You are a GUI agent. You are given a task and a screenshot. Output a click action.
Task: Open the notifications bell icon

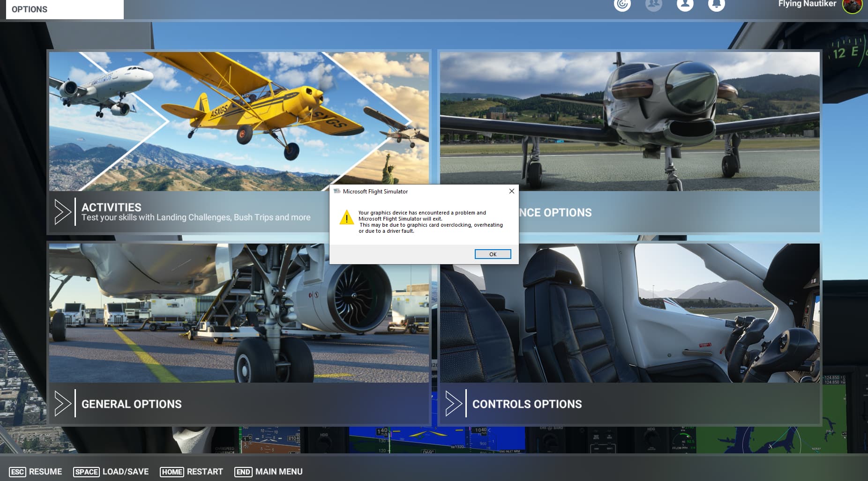[x=717, y=6]
